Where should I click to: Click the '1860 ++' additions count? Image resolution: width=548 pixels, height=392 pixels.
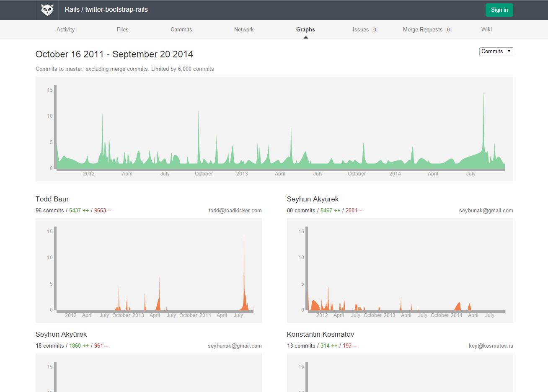79,346
